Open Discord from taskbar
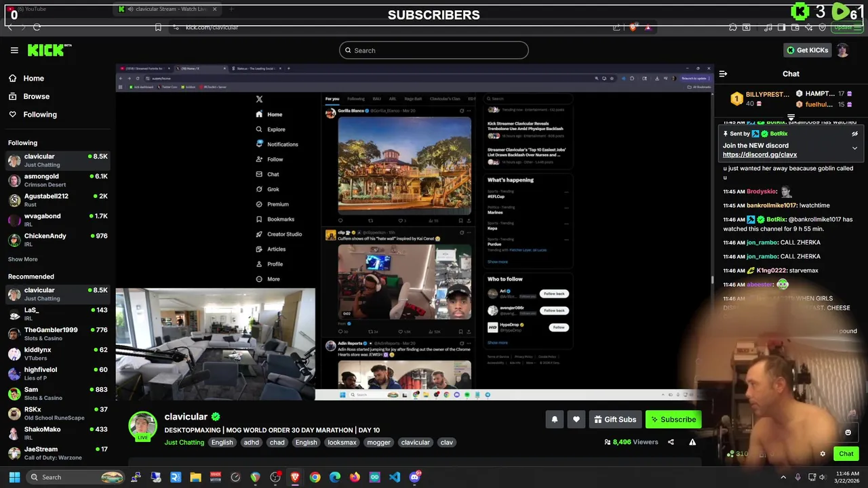This screenshot has width=868, height=488. (414, 477)
